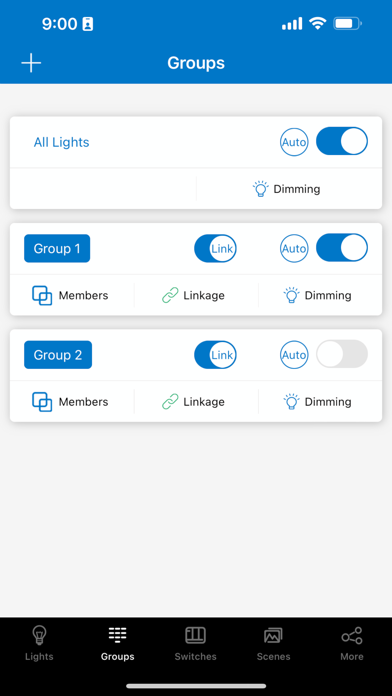Tap the Groups title in header
Image resolution: width=392 pixels, height=696 pixels.
tap(196, 63)
